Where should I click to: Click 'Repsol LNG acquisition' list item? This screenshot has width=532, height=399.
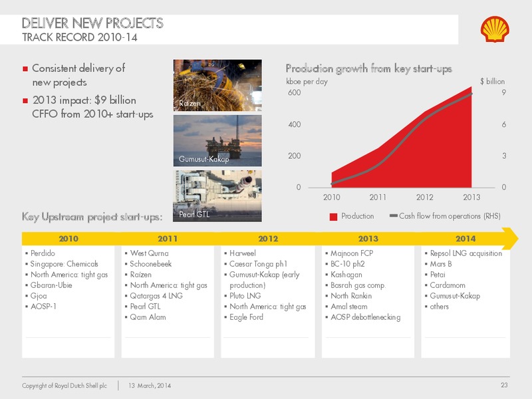[466, 253]
